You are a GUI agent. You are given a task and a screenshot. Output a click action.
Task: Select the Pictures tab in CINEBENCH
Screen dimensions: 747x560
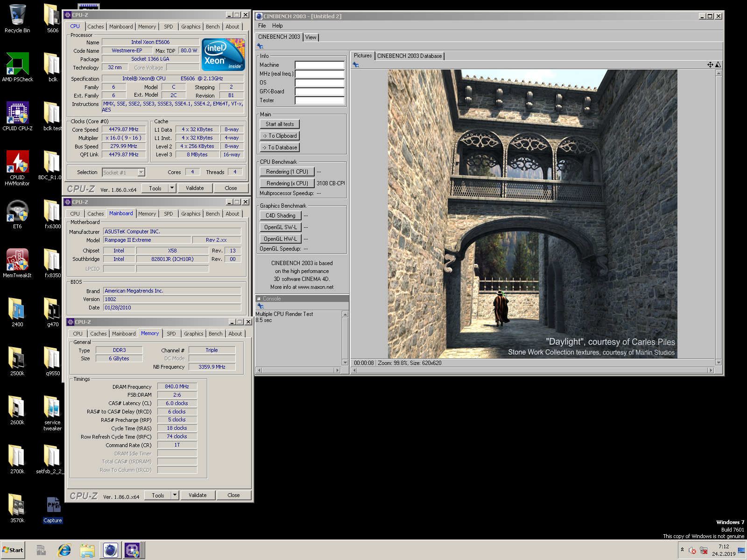[363, 56]
